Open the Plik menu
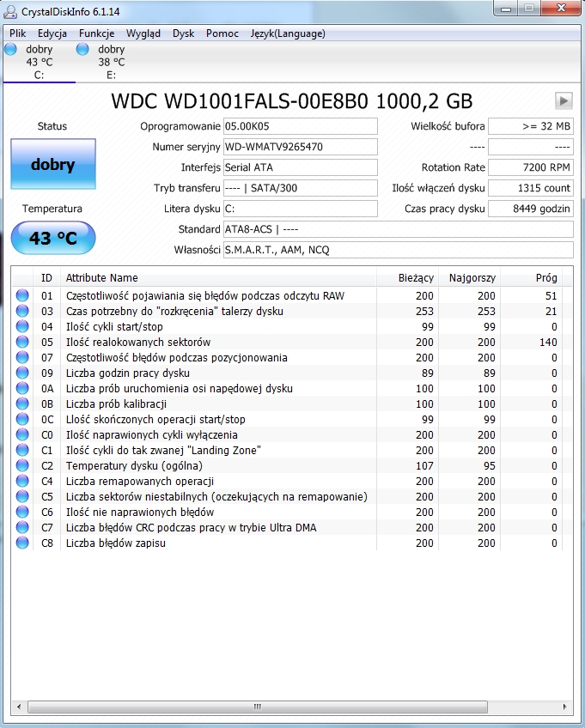 click(x=18, y=33)
